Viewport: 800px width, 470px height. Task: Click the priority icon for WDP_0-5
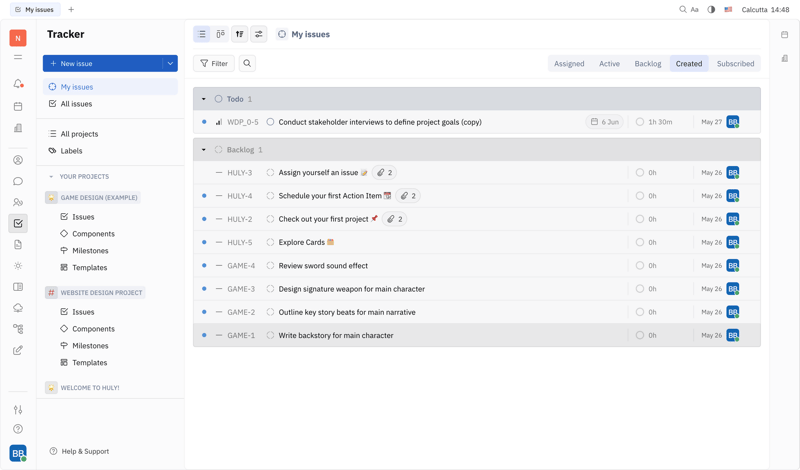point(219,122)
